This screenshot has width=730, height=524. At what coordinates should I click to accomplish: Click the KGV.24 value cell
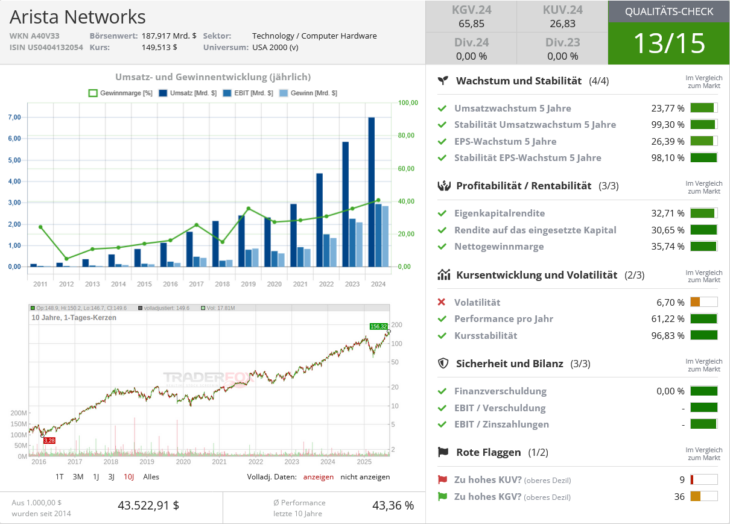[x=471, y=17]
